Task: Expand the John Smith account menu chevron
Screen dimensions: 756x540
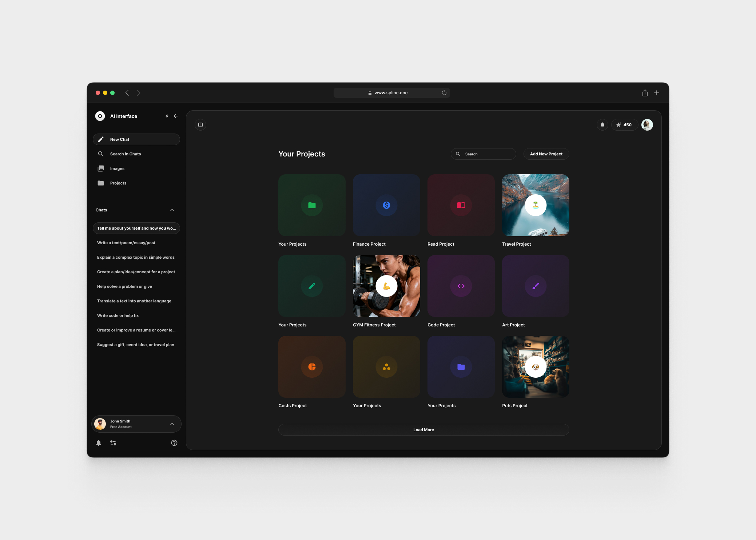Action: point(172,424)
